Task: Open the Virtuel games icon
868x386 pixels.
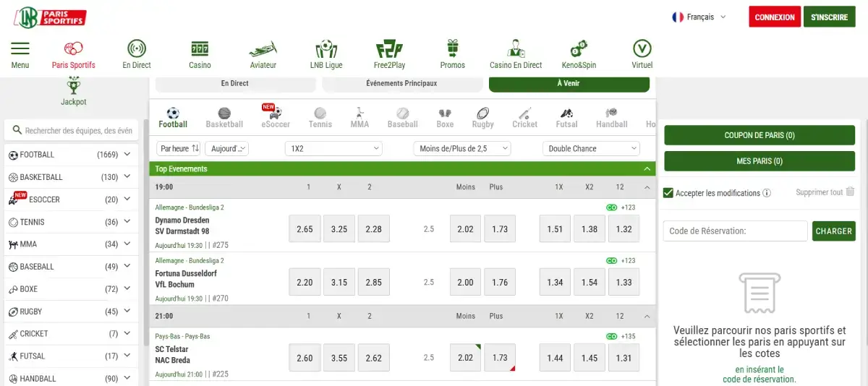Action: [x=642, y=49]
